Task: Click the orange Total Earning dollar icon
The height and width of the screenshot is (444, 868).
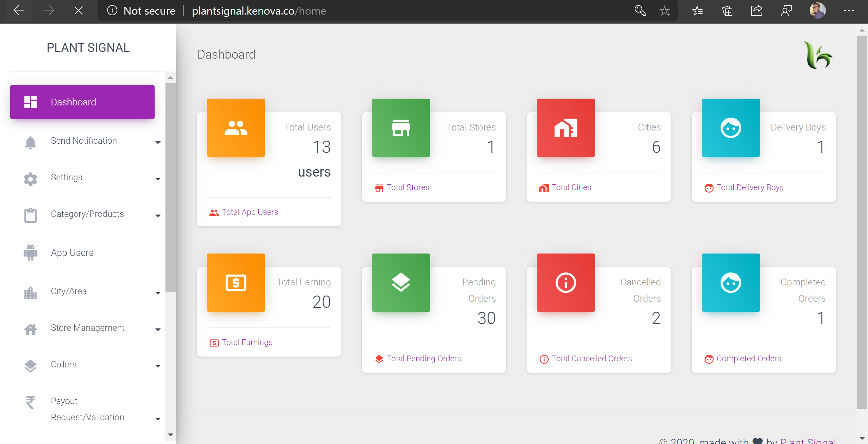Action: (x=236, y=283)
